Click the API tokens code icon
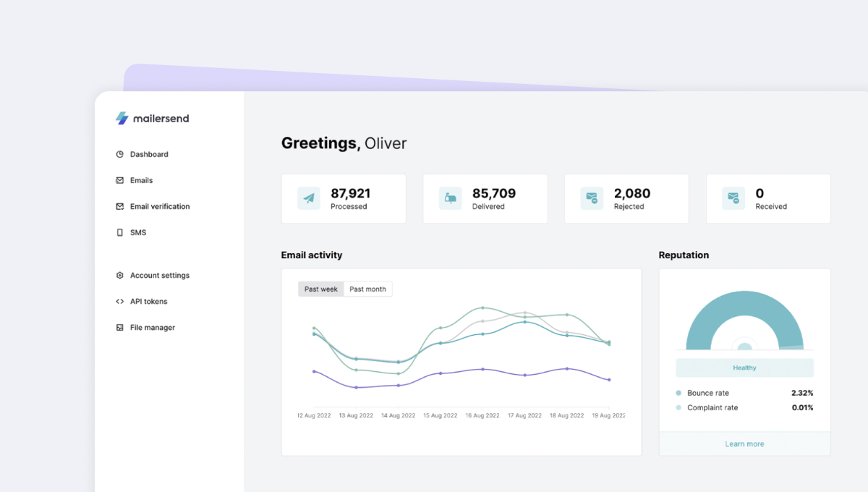The height and width of the screenshot is (492, 868). point(120,301)
